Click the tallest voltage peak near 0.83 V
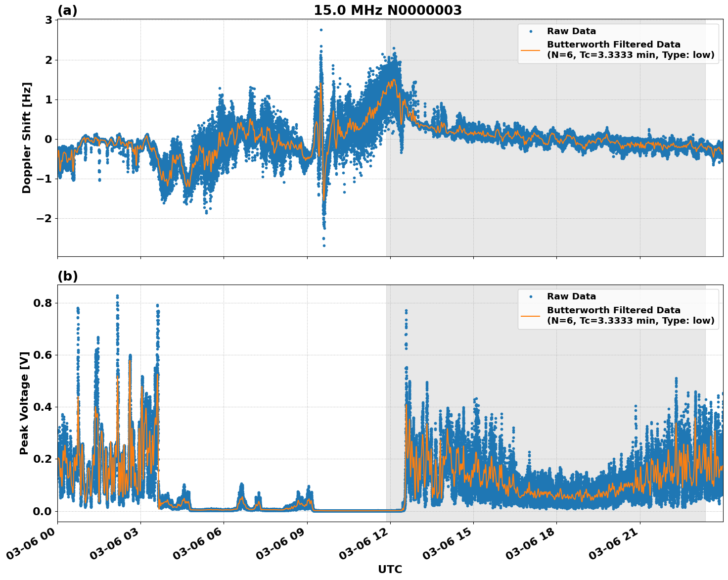 pyautogui.click(x=117, y=295)
